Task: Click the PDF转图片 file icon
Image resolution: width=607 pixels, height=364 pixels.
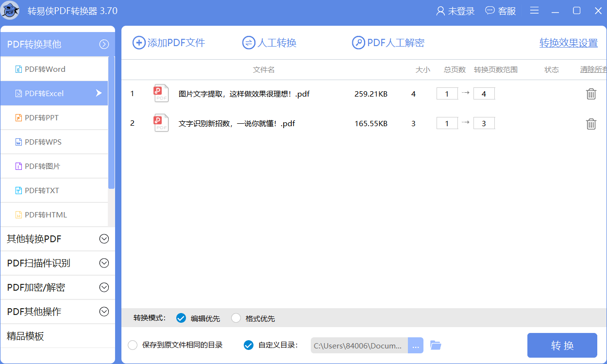Action: tap(19, 166)
